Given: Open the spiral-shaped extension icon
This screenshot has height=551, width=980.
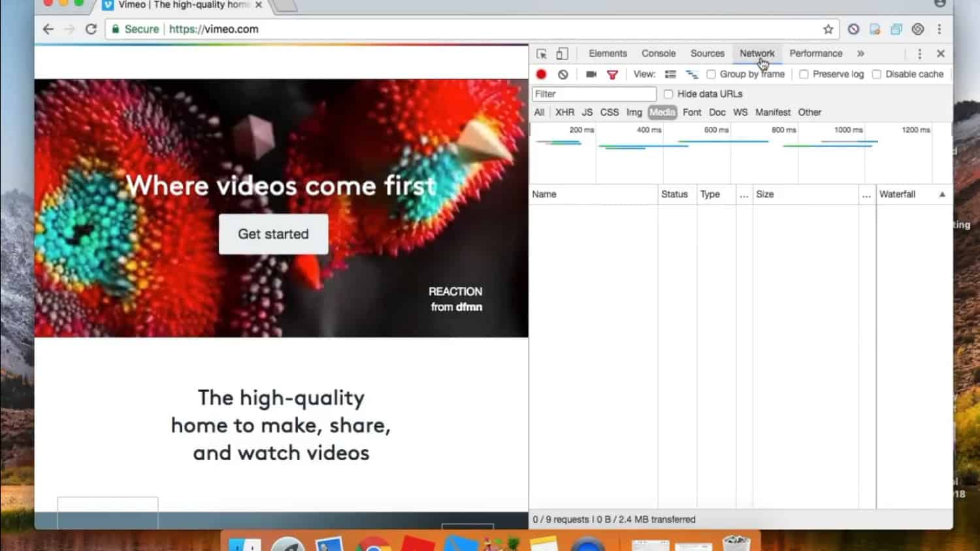Looking at the screenshot, I should 918,29.
